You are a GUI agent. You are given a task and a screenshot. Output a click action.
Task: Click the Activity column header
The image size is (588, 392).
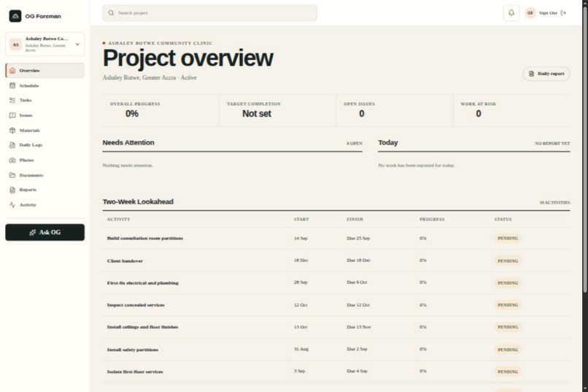click(x=118, y=219)
